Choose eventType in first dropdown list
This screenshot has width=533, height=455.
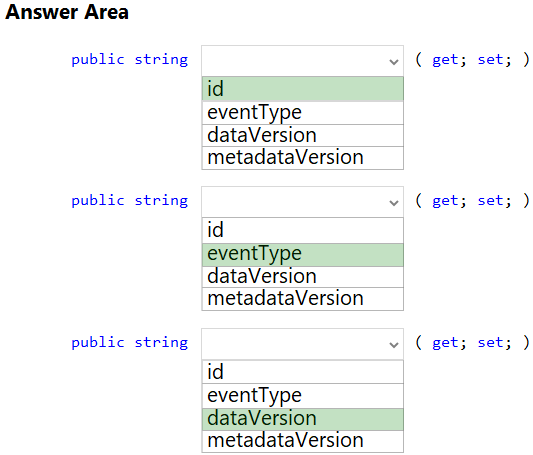tap(303, 113)
